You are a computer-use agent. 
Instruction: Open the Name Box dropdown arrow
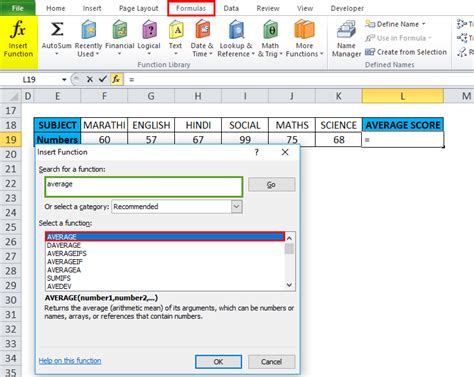pyautogui.click(x=64, y=80)
